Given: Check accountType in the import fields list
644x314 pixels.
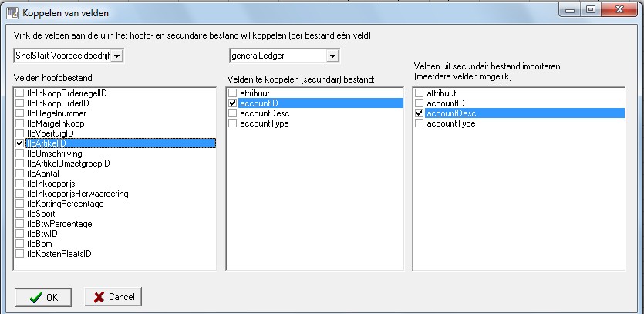Looking at the screenshot, I should 420,123.
